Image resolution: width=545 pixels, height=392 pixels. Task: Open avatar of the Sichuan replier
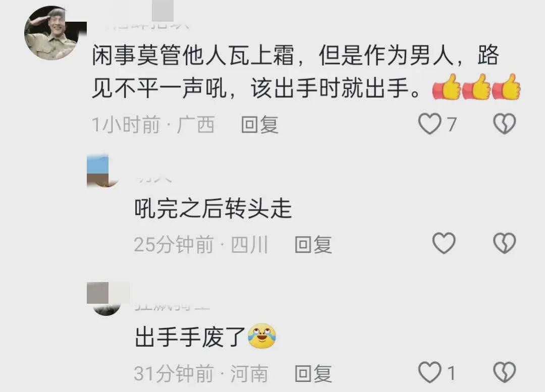[103, 171]
